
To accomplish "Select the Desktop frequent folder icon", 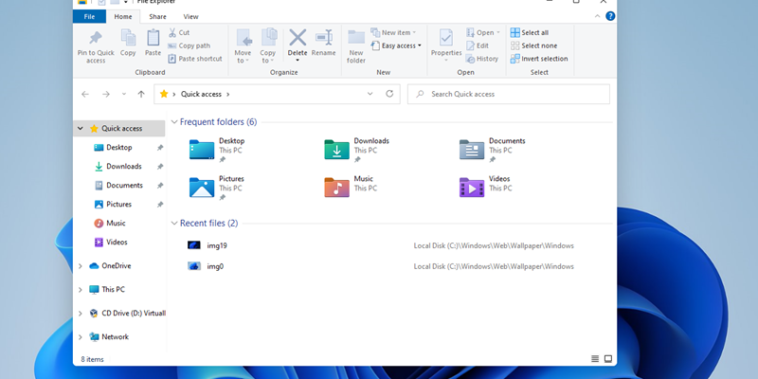I will (202, 149).
